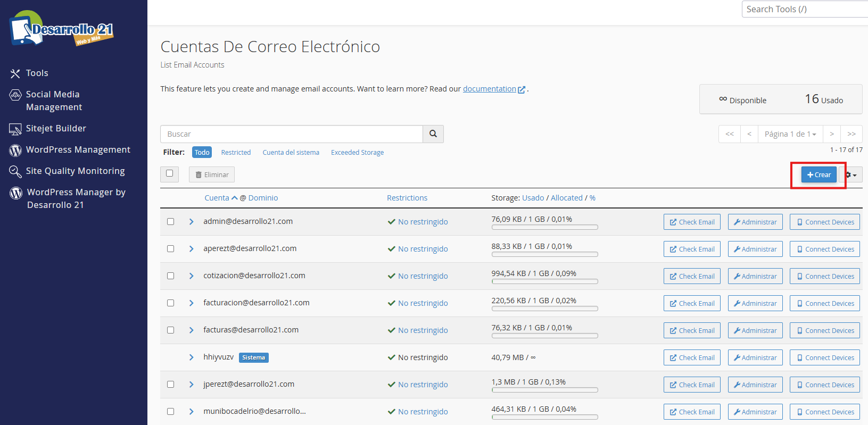Viewport: 868px width, 425px height.
Task: Check the admin@desarrollo21.com checkbox
Action: [x=170, y=222]
